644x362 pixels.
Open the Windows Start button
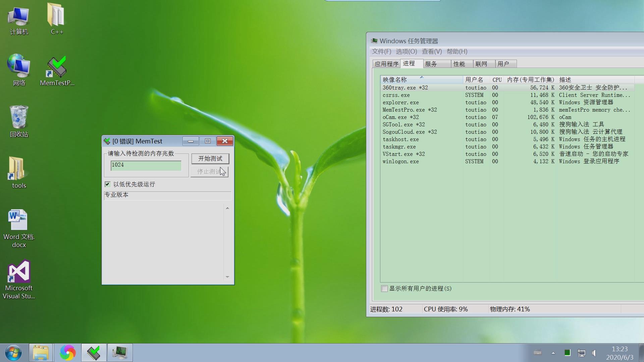[x=13, y=353]
